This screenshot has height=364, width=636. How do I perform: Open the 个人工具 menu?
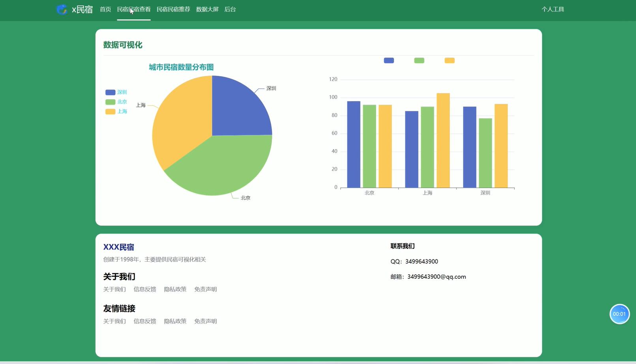[x=552, y=9]
